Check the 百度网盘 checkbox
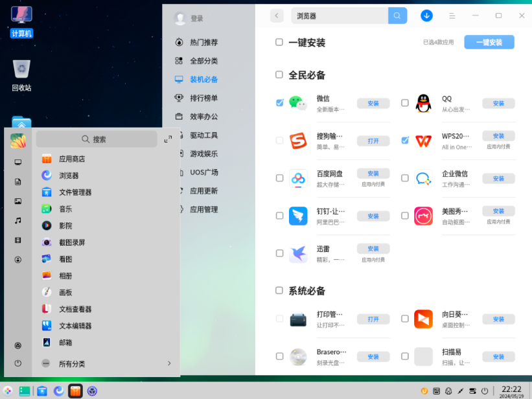Viewport: 532px width, 399px height. (x=279, y=177)
